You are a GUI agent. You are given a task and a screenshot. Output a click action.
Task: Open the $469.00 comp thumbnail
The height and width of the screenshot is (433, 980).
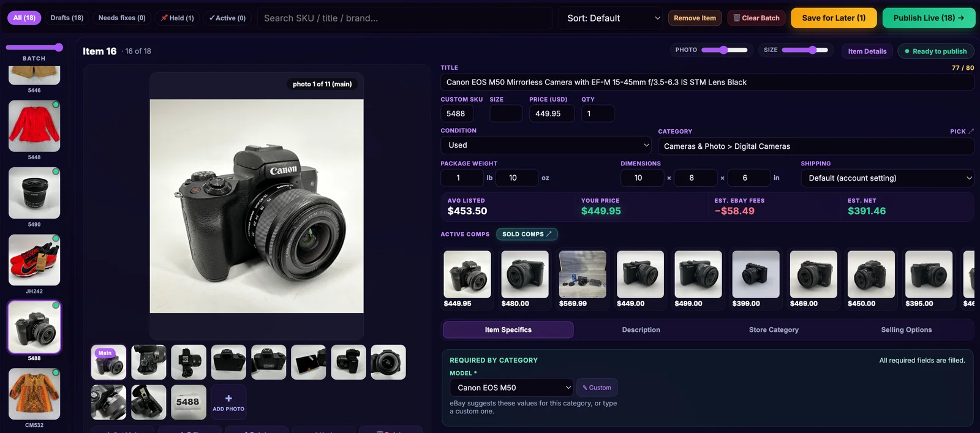pyautogui.click(x=813, y=274)
